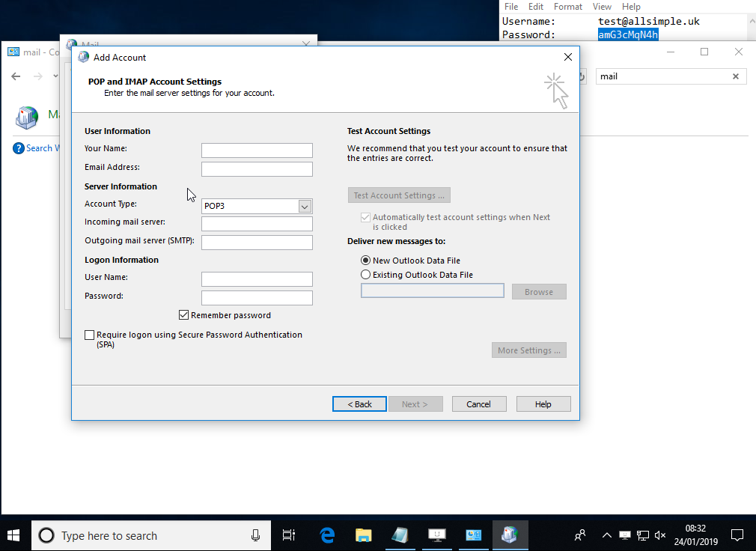The width and height of the screenshot is (756, 551).
Task: Click the blue help icon beside Search
Action: (19, 148)
